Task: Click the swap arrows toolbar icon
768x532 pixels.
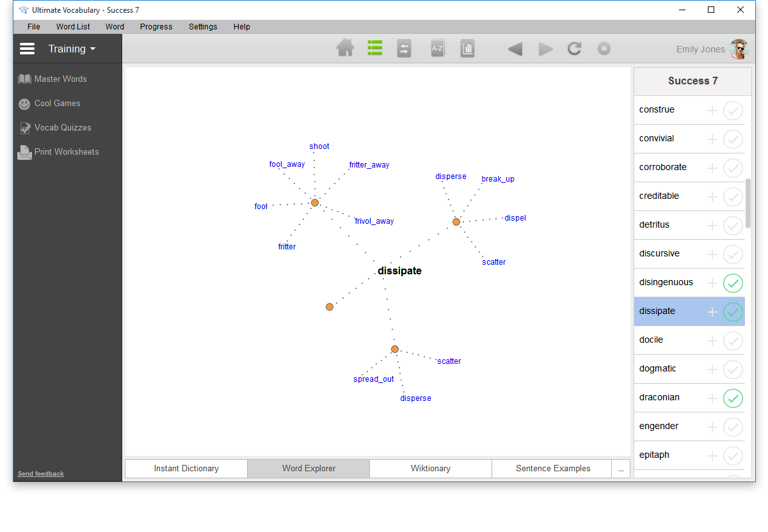Action: pyautogui.click(x=404, y=49)
